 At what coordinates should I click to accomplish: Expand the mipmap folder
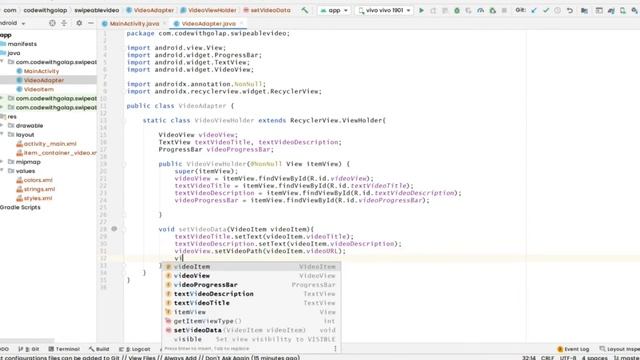[2, 162]
